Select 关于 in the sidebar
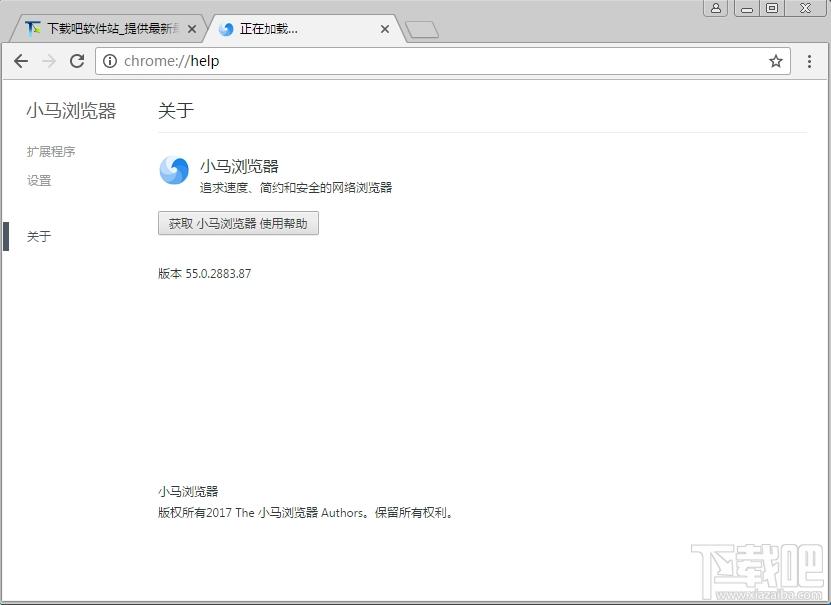 39,236
